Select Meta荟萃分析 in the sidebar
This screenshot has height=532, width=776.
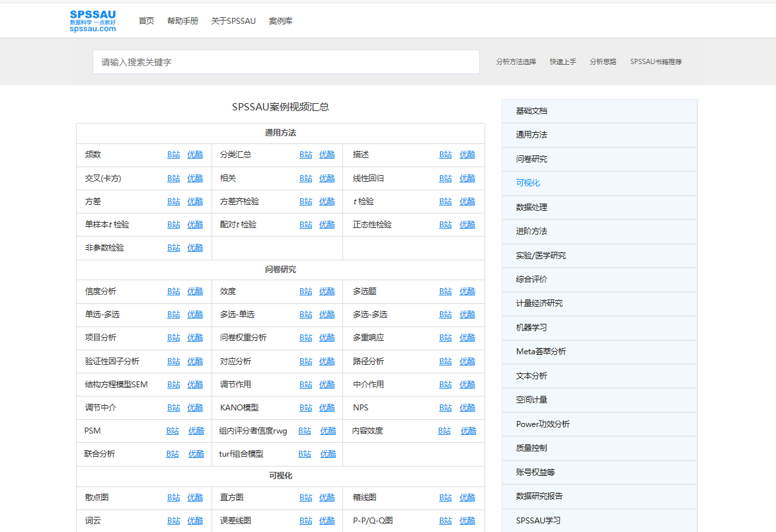[x=541, y=352]
